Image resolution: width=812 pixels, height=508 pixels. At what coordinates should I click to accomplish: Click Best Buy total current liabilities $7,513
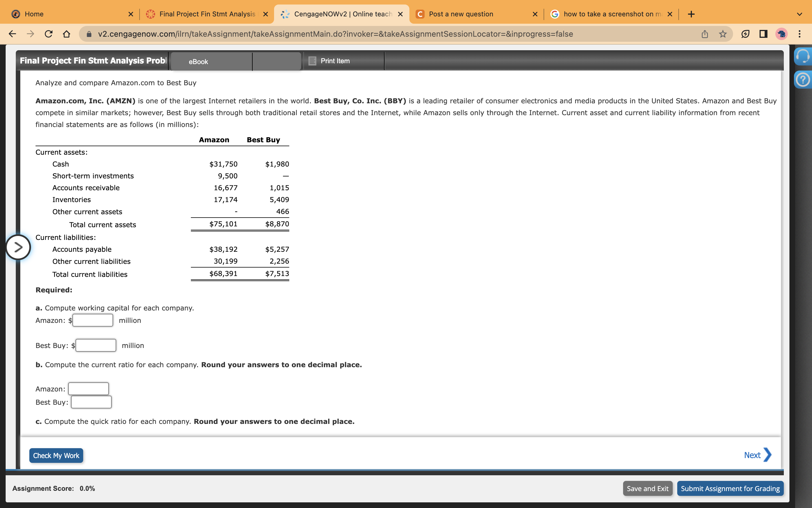coord(277,274)
